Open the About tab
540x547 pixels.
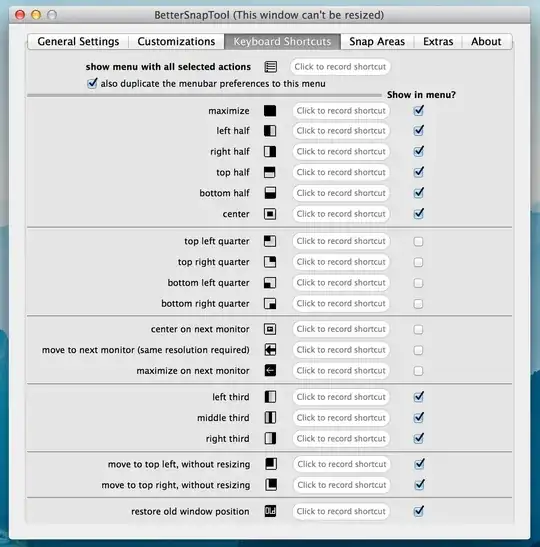[x=486, y=42]
